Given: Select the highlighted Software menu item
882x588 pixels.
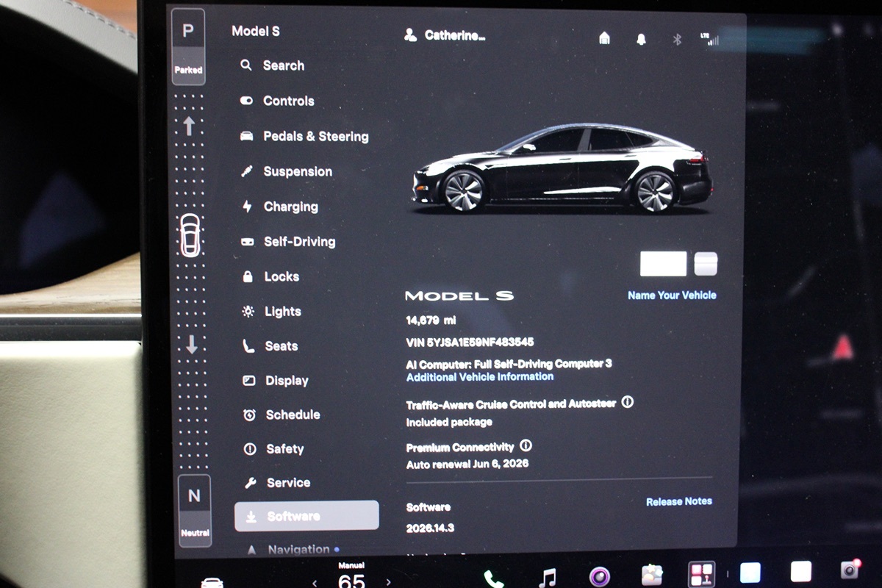Looking at the screenshot, I should pyautogui.click(x=306, y=516).
